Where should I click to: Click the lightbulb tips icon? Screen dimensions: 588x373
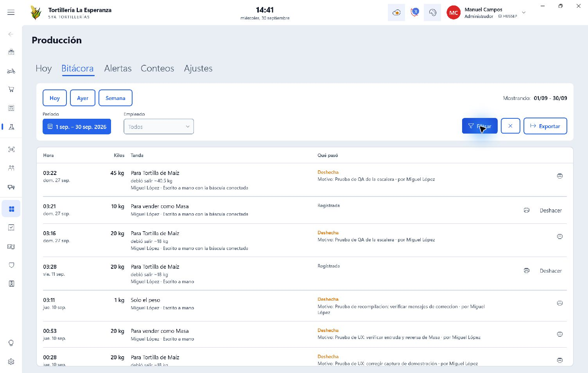(x=11, y=343)
